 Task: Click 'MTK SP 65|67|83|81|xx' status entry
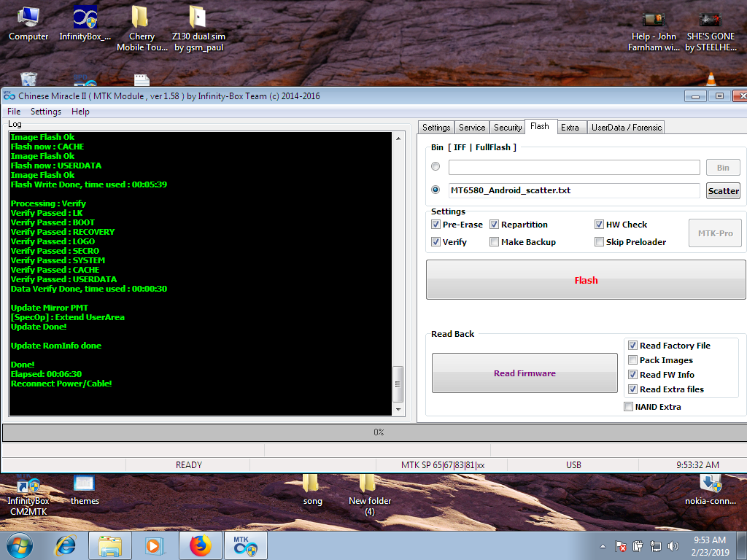(442, 464)
